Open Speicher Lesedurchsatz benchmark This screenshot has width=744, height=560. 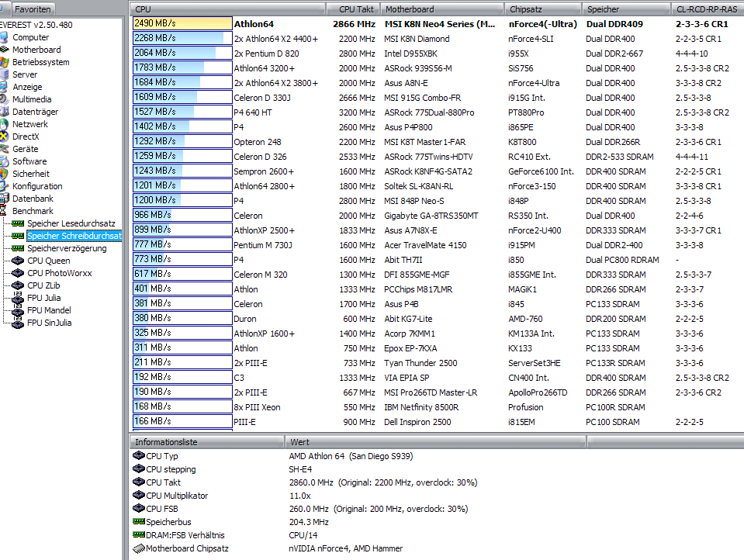point(71,223)
